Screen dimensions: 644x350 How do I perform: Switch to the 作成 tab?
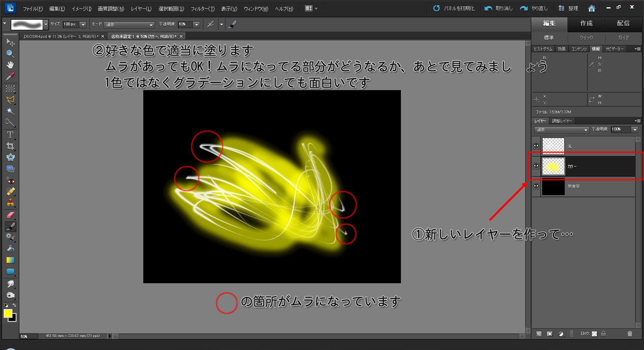click(586, 23)
